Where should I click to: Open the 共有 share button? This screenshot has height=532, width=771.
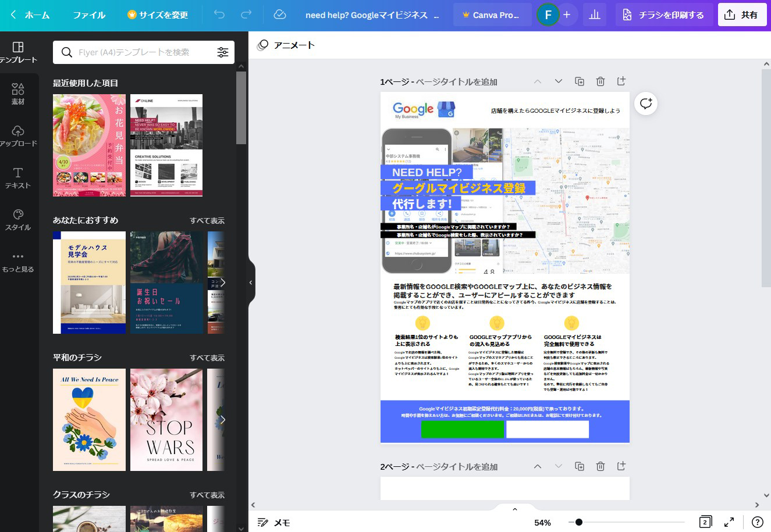pos(741,15)
